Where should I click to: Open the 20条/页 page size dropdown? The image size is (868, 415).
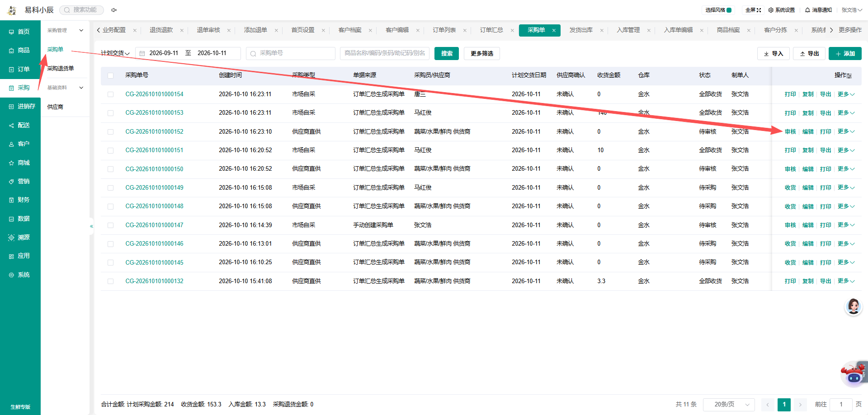729,405
